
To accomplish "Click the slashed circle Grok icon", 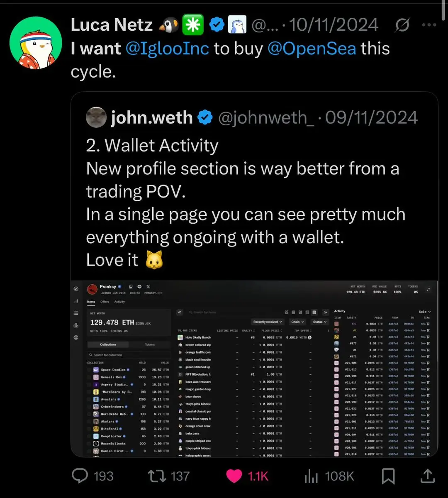I will pyautogui.click(x=402, y=25).
